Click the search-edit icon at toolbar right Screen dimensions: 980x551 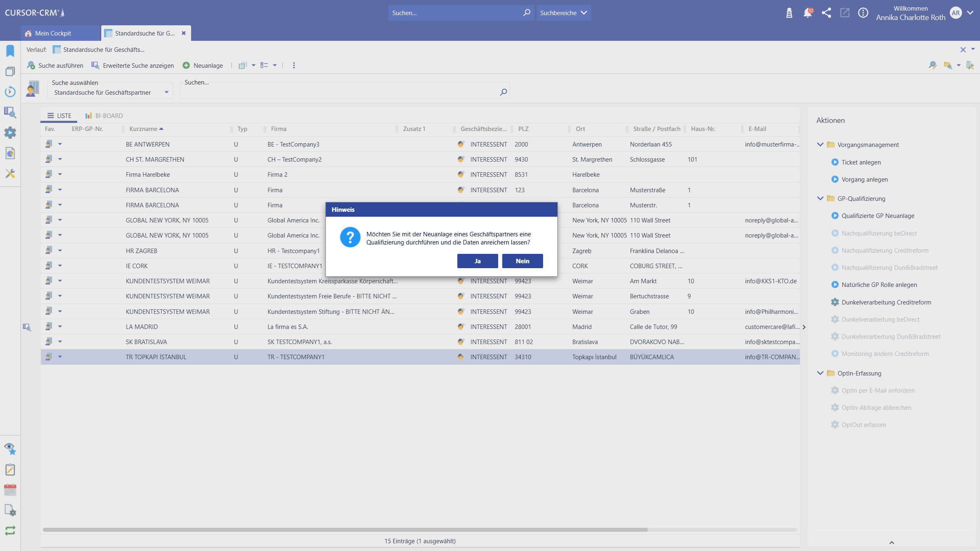tap(933, 65)
